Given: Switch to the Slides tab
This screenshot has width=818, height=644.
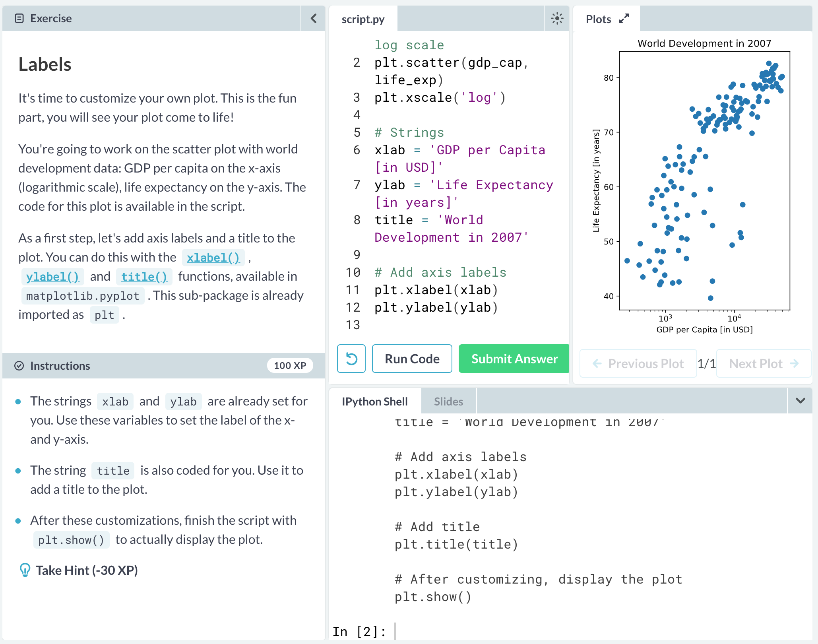Looking at the screenshot, I should pos(448,402).
